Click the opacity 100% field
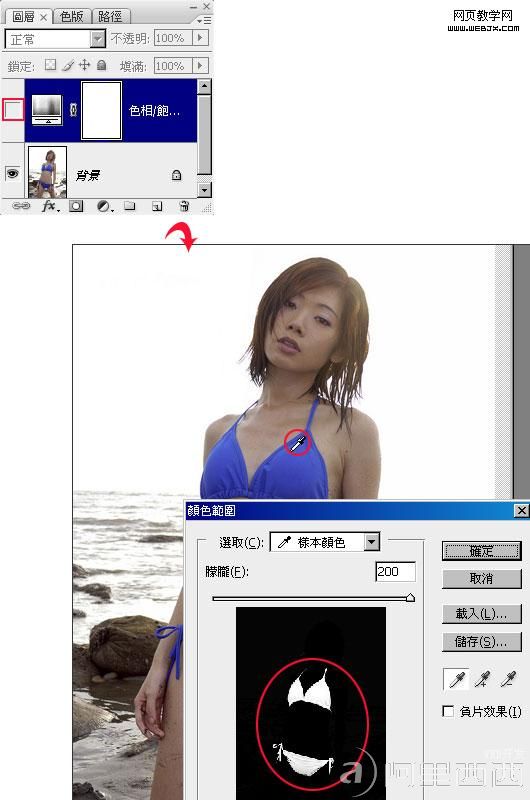This screenshot has height=800, width=530. (173, 38)
